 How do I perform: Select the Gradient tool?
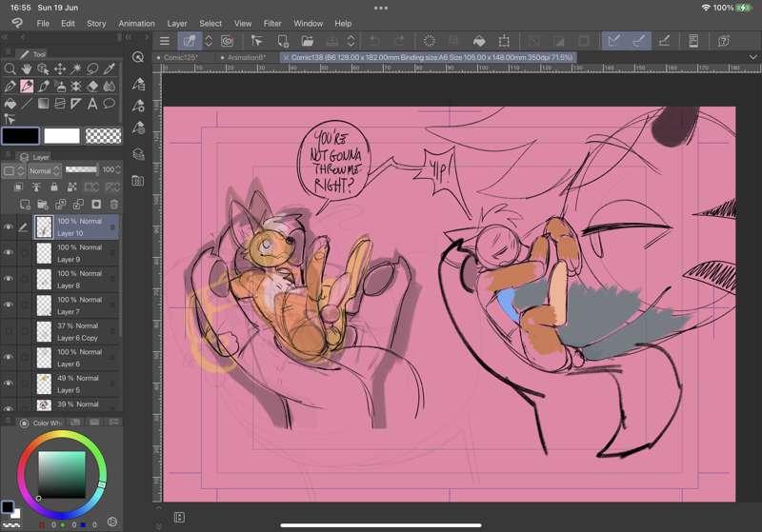pyautogui.click(x=43, y=104)
